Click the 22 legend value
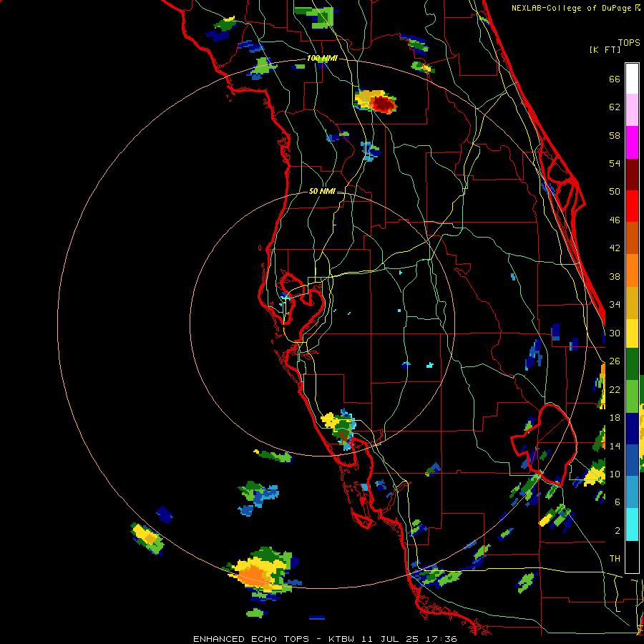Viewport: 644px width, 644px height. [x=615, y=390]
